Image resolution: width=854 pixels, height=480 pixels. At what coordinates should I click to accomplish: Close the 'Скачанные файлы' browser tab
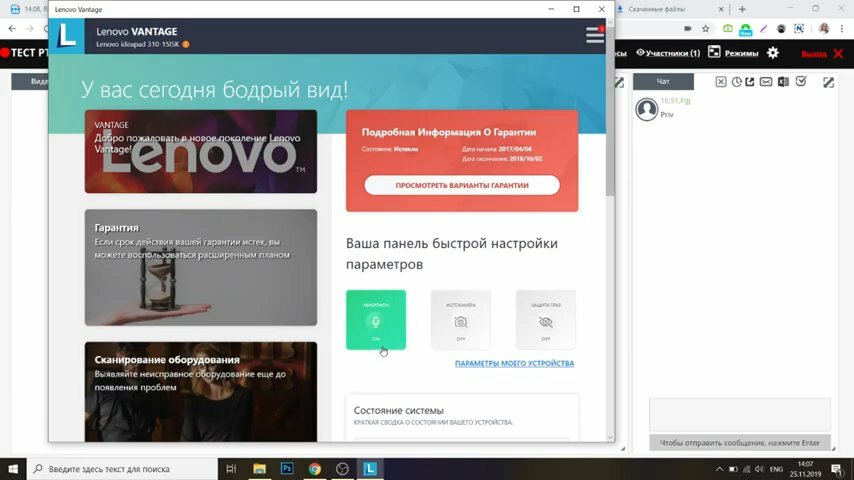[x=721, y=9]
